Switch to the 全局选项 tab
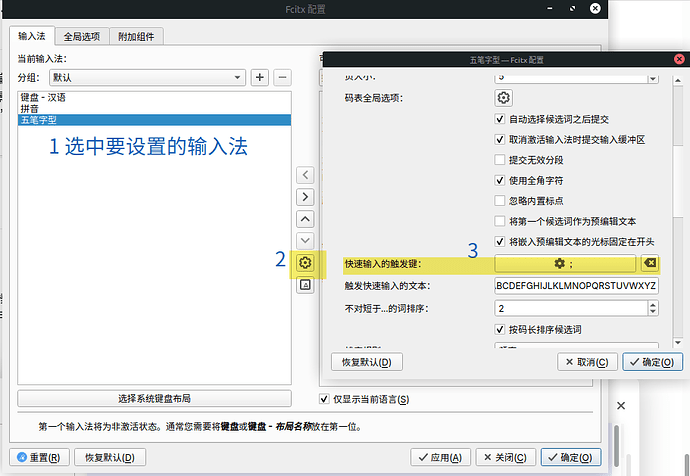This screenshot has width=690, height=476. coord(82,37)
